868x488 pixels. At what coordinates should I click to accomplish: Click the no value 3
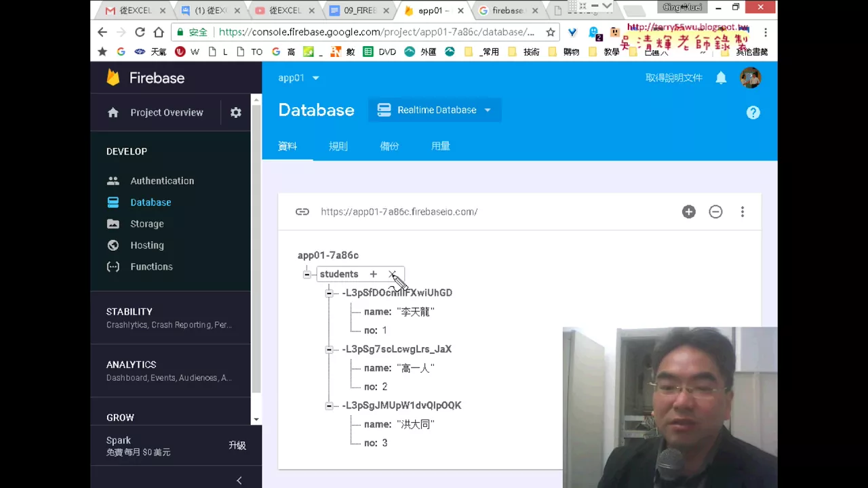[x=384, y=443]
